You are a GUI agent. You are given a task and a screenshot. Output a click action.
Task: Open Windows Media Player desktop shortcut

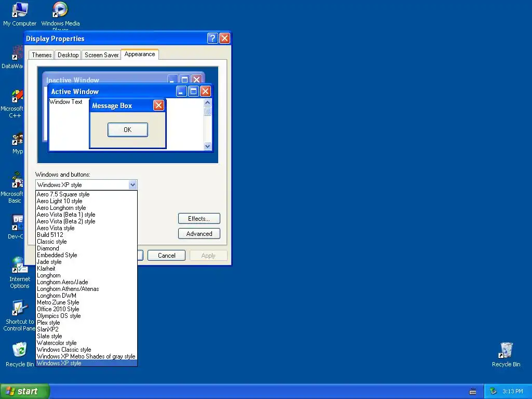click(x=60, y=14)
